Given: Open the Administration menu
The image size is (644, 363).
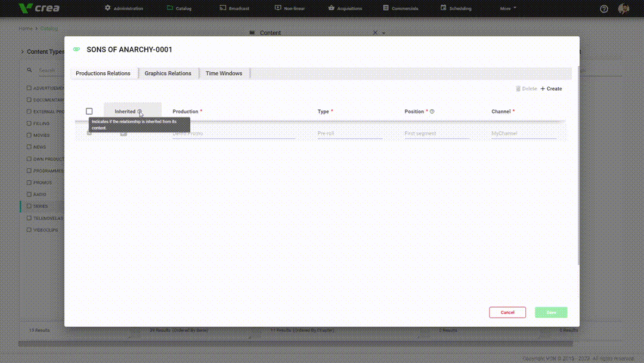Looking at the screenshot, I should click(124, 8).
